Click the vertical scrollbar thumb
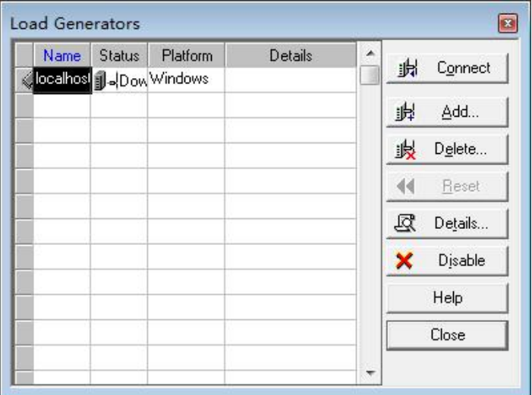This screenshot has width=532, height=395. tap(369, 77)
